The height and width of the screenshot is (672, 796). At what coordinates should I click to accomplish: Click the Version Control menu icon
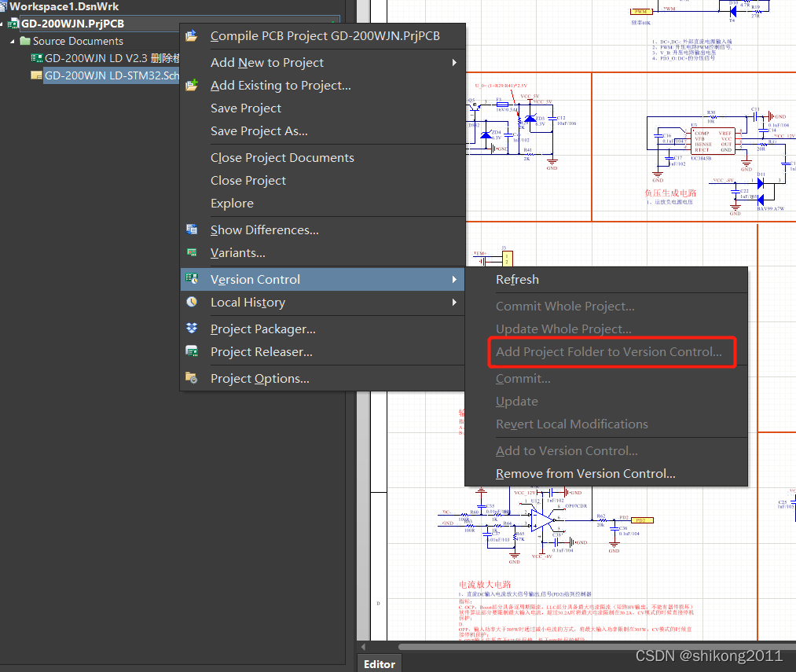point(191,280)
